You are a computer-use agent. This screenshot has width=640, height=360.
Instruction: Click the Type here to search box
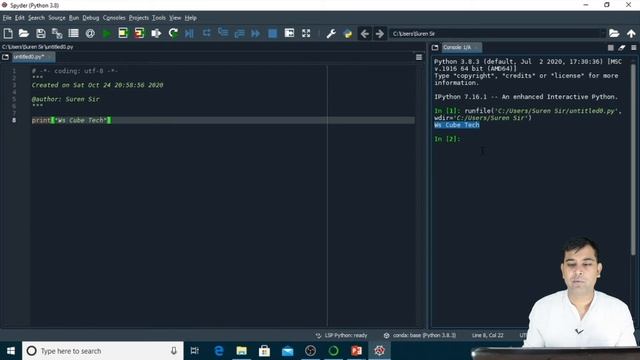[x=103, y=351]
